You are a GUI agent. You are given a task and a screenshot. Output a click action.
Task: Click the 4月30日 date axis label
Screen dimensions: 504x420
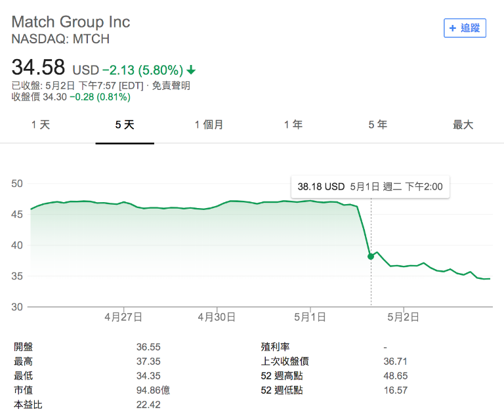[x=217, y=317]
